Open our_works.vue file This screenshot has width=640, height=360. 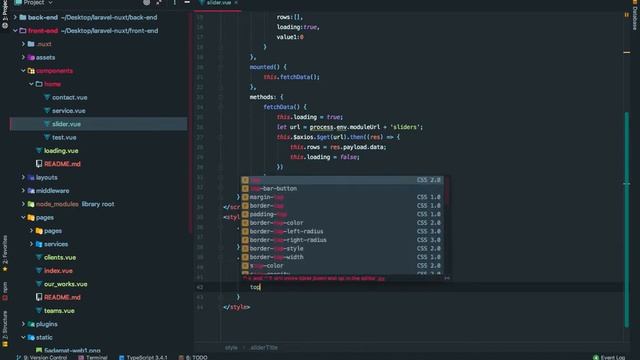click(65, 284)
